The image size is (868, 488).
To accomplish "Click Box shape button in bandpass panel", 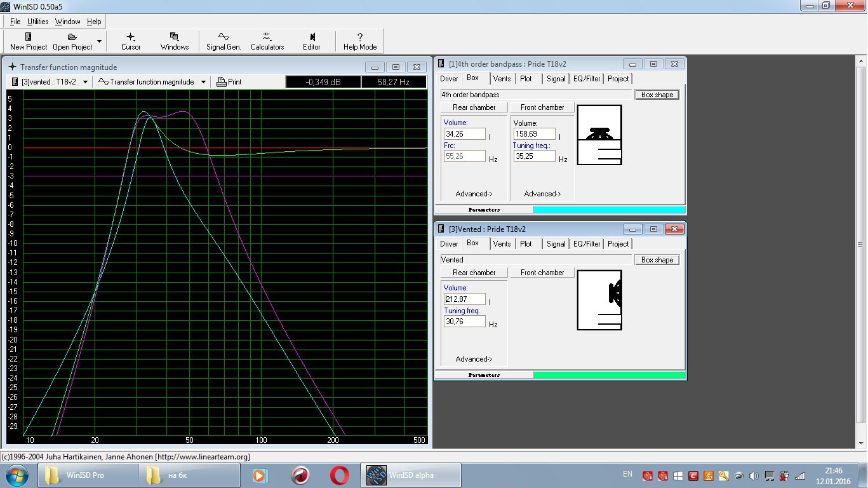I will (x=657, y=95).
